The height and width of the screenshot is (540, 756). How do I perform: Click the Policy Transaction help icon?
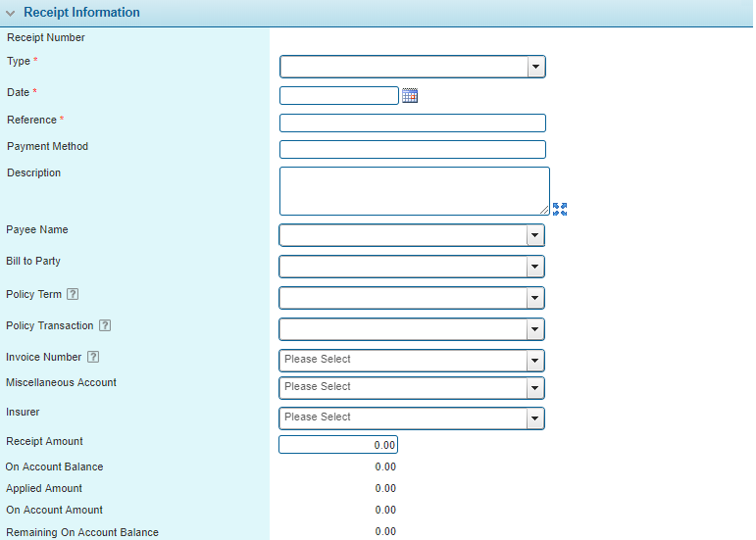point(105,326)
